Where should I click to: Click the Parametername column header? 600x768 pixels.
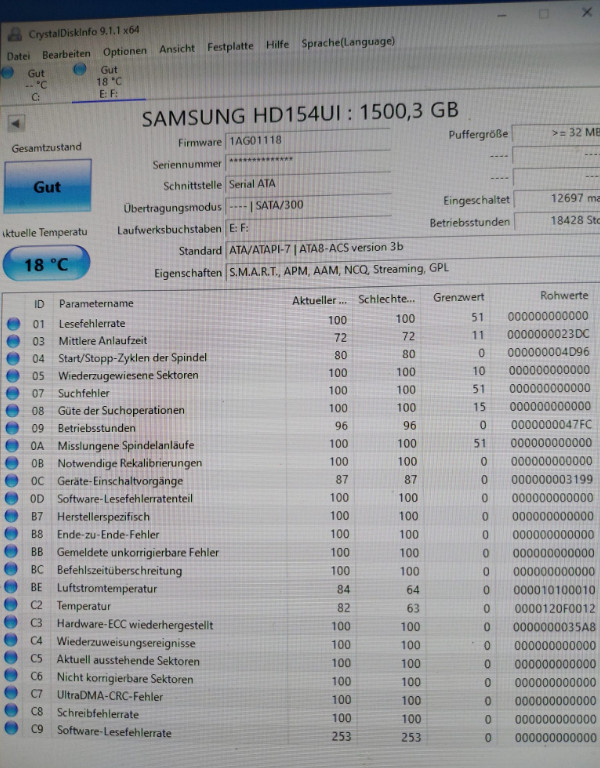click(x=96, y=303)
